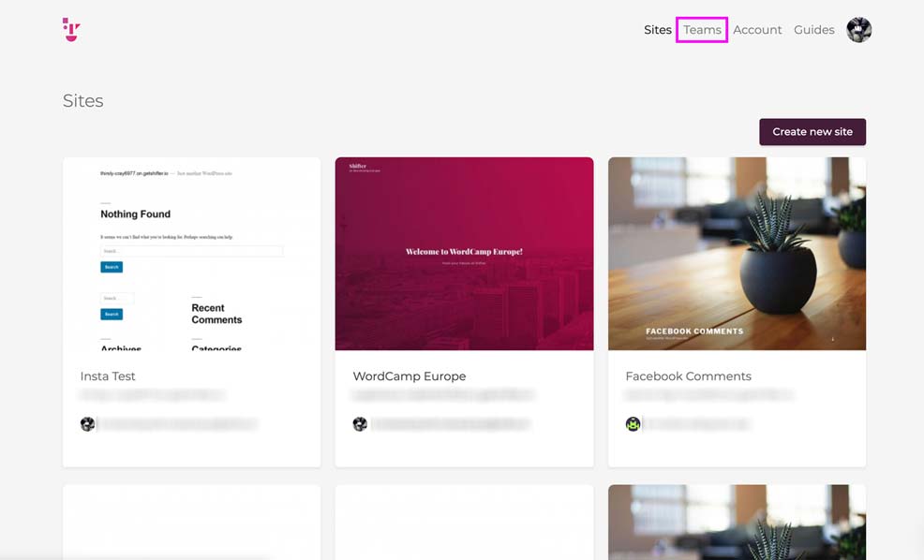Open the user profile avatar menu
Image resolution: width=924 pixels, height=560 pixels.
(x=858, y=29)
